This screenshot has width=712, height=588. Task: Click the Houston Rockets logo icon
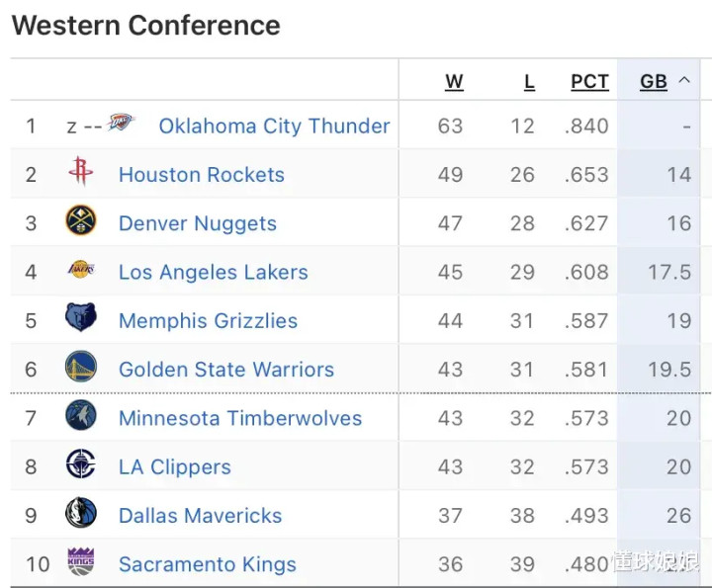[81, 171]
